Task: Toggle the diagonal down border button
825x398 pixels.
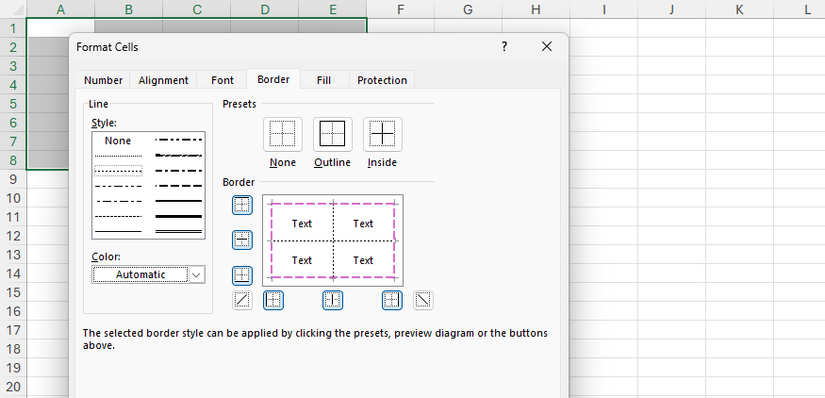Action: click(x=423, y=300)
